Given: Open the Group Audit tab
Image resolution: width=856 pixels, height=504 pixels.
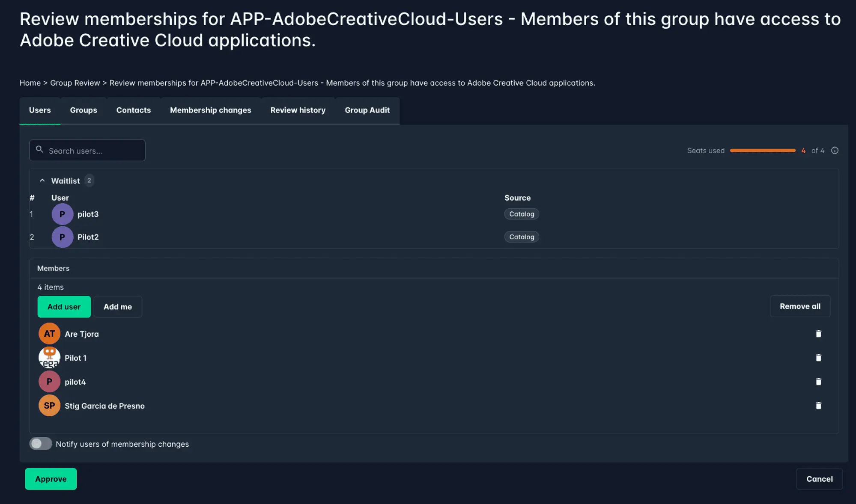Looking at the screenshot, I should [x=367, y=110].
